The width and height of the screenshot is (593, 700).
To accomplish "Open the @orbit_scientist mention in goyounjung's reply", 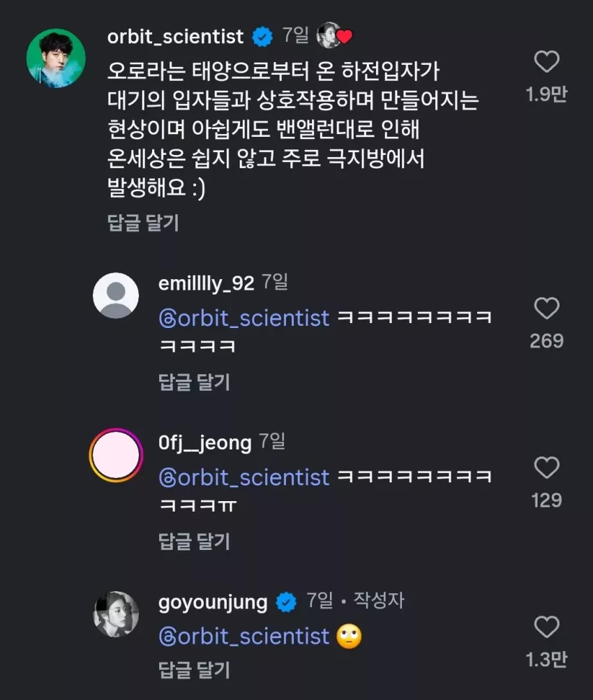I will 243,636.
